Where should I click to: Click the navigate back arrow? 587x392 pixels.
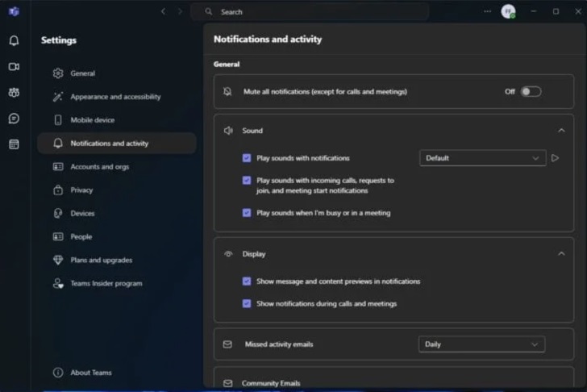[x=164, y=11]
